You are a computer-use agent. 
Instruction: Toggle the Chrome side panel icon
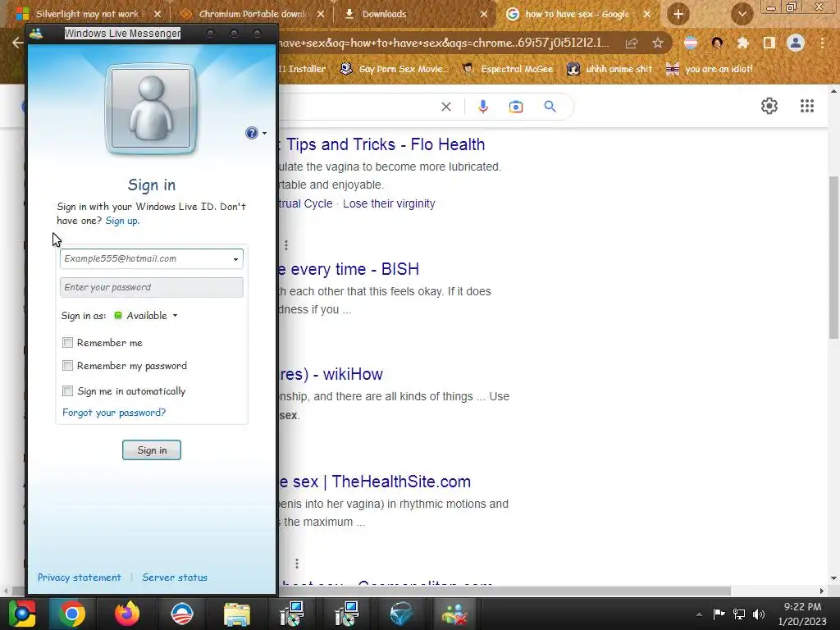(769, 43)
